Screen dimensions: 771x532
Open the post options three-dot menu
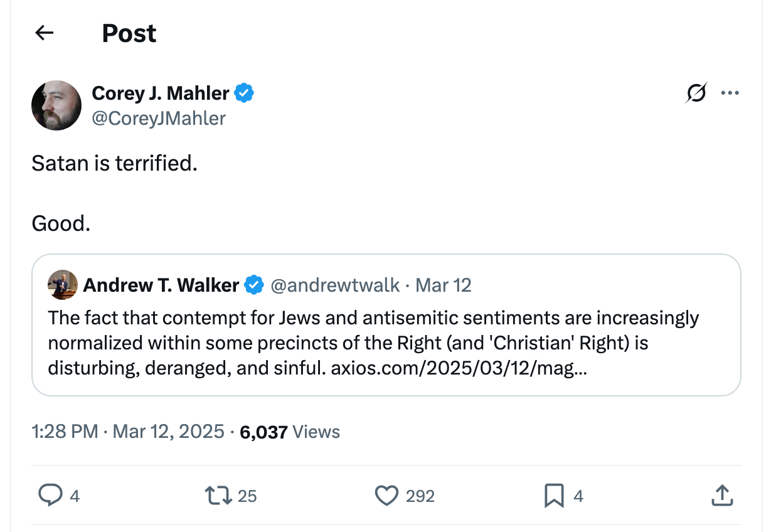click(x=730, y=92)
